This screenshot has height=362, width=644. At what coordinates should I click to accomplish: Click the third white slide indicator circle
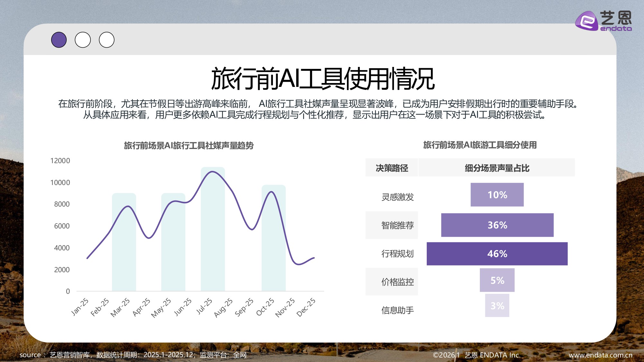click(x=106, y=39)
